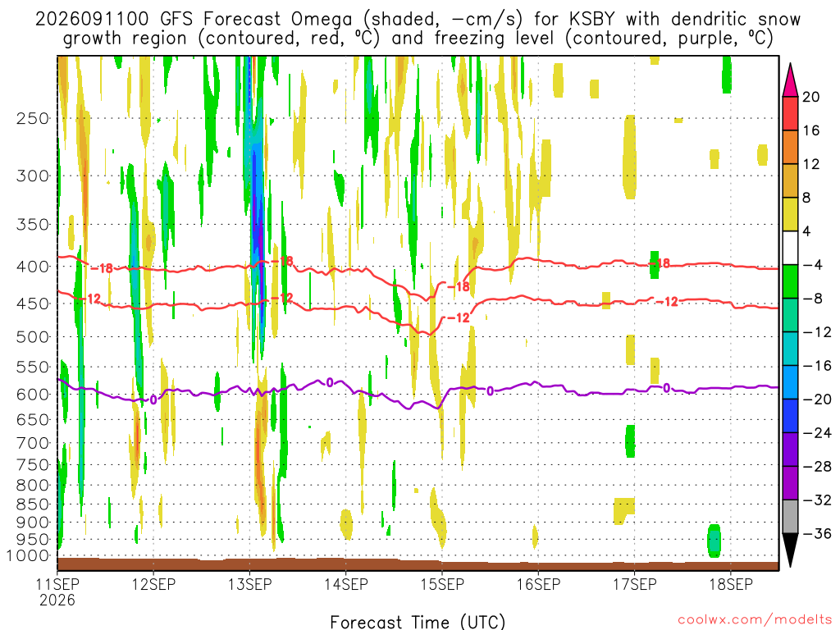The image size is (840, 630).
Task: Click the 16SEP time axis label
Action: 538,584
